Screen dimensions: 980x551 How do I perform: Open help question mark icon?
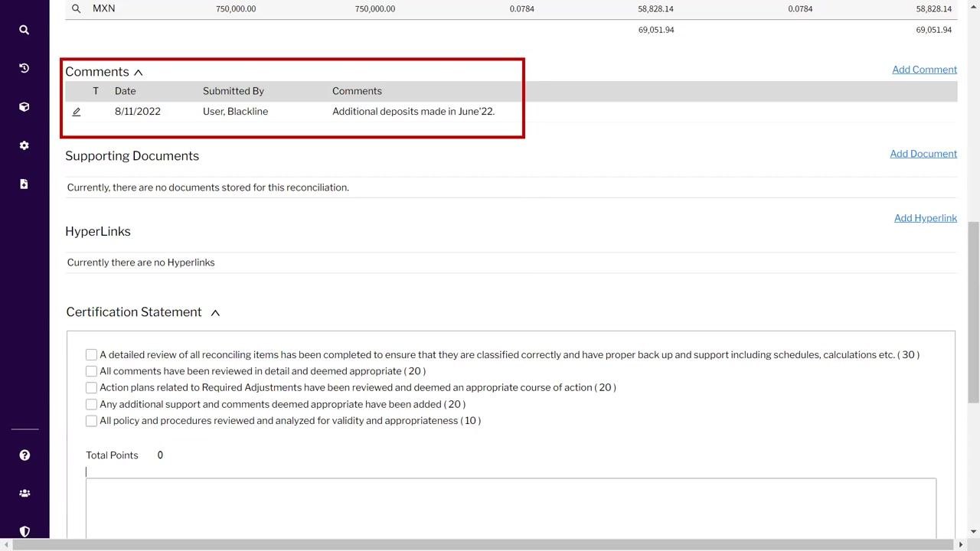coord(24,455)
